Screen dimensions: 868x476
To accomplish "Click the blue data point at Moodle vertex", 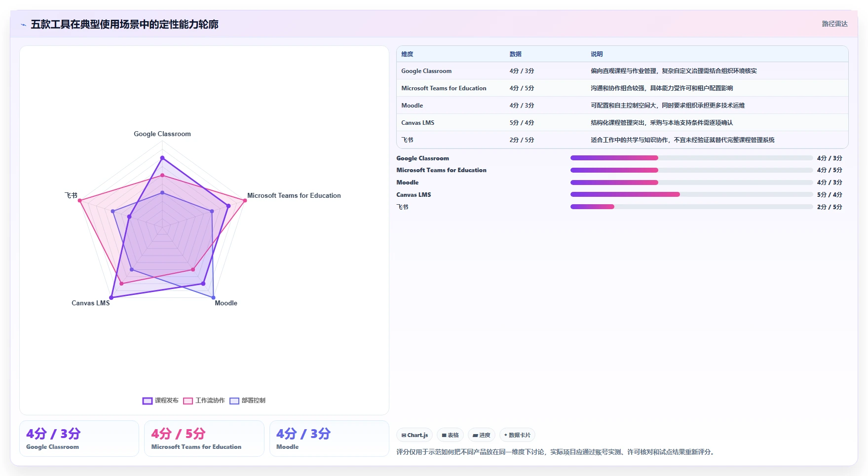I will point(213,297).
